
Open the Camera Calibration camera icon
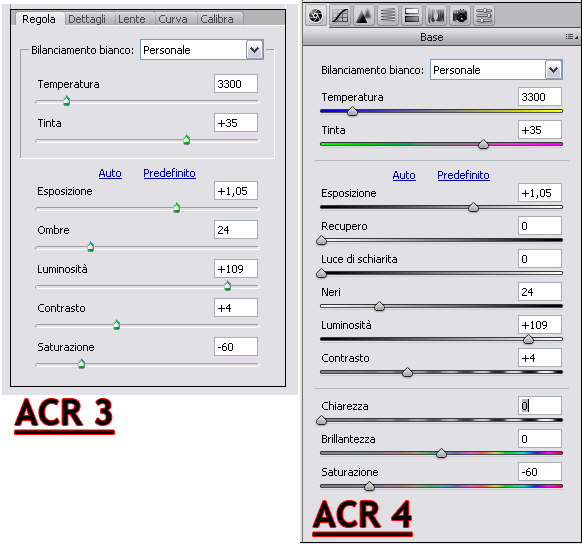pos(460,16)
